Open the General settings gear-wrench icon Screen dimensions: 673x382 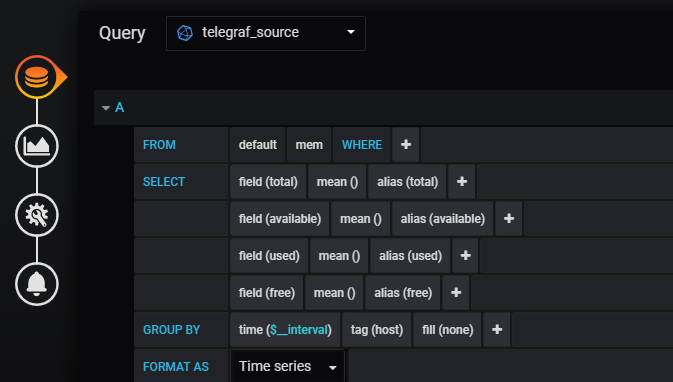coord(37,215)
